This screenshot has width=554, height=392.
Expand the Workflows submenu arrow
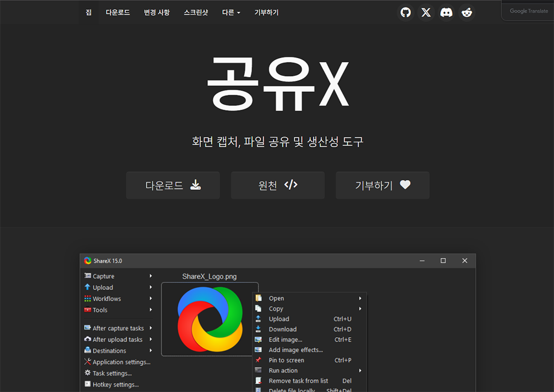coord(151,298)
